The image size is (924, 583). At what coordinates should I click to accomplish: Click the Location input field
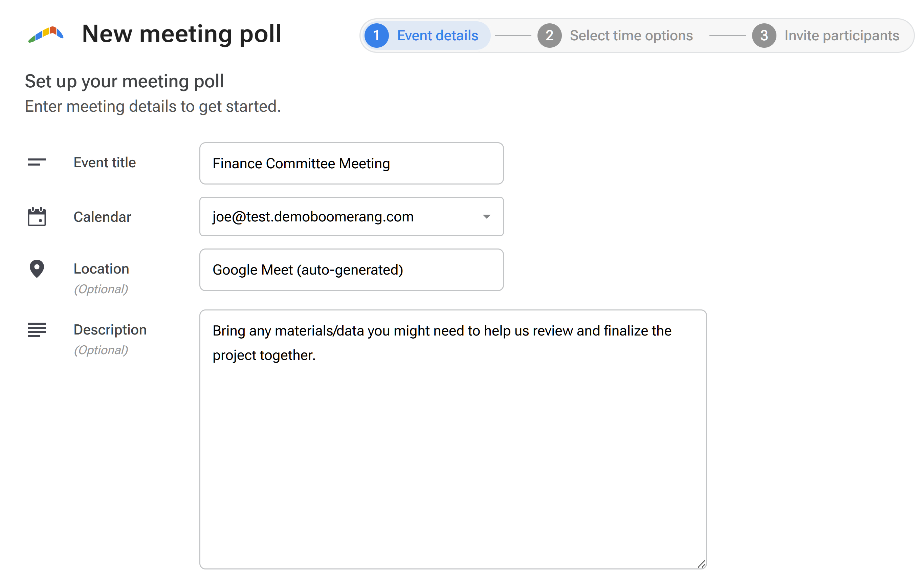click(351, 270)
